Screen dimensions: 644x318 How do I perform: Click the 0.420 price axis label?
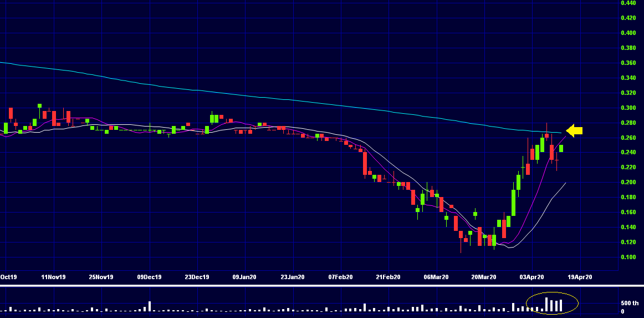click(x=629, y=18)
